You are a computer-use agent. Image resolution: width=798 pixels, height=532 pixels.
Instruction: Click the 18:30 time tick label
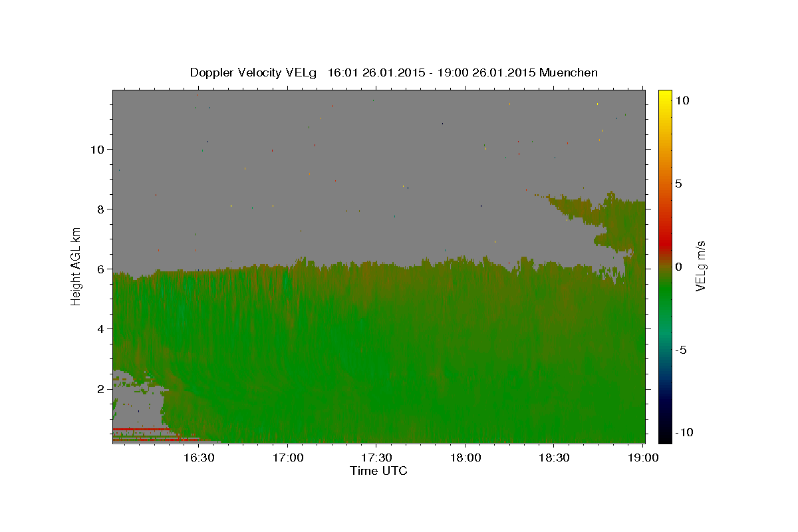554,458
